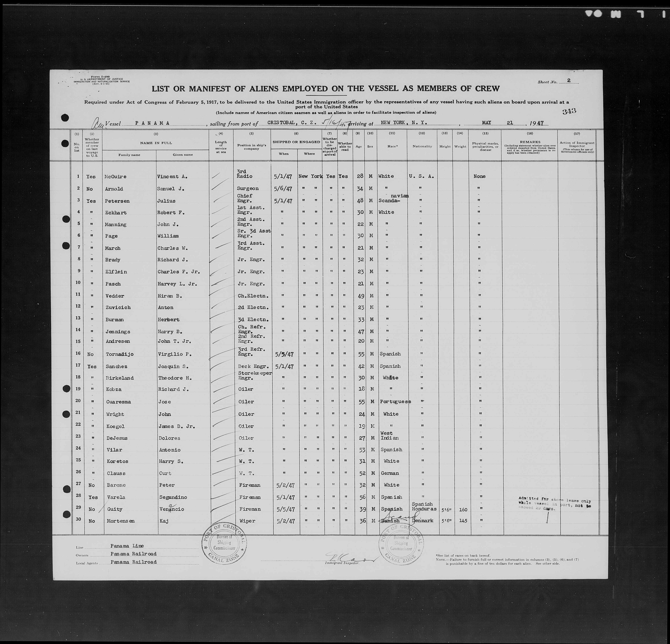Click the race entry "Portuguese"
The height and width of the screenshot is (644, 670).
pos(395,402)
